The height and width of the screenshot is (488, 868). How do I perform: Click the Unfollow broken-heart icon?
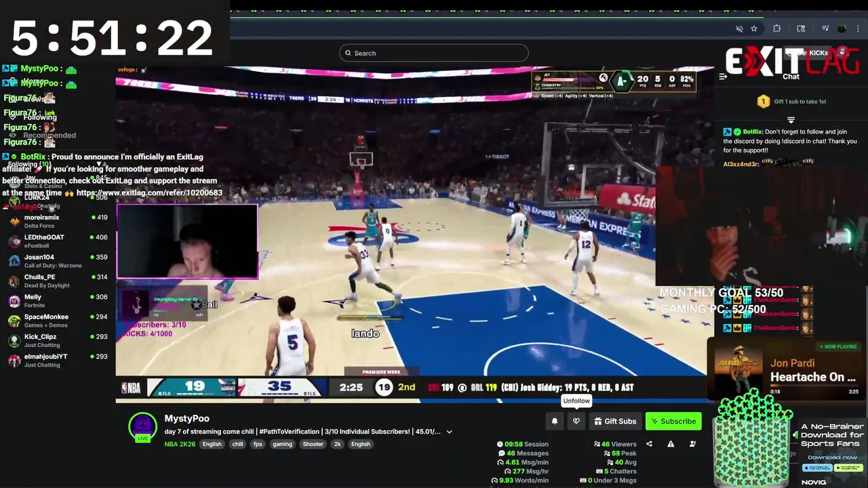click(576, 422)
